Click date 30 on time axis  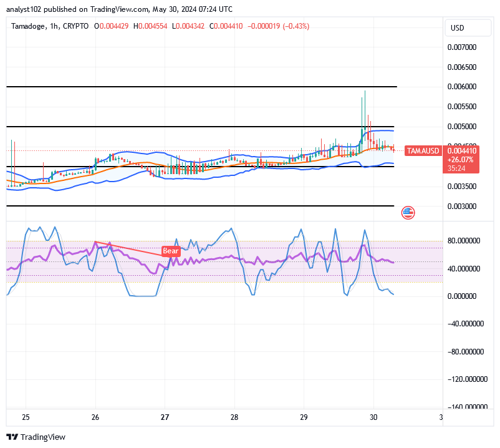(373, 417)
